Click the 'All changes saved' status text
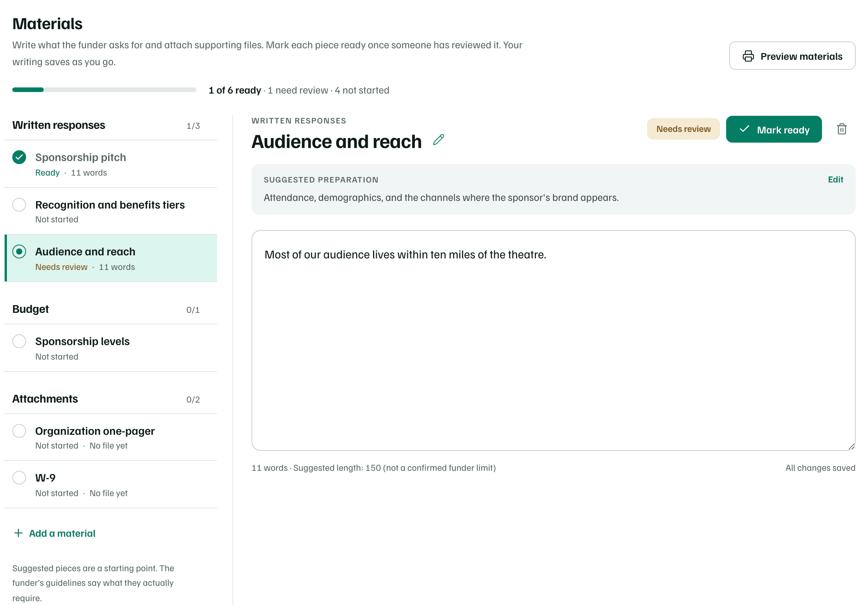868x605 pixels. (820, 468)
